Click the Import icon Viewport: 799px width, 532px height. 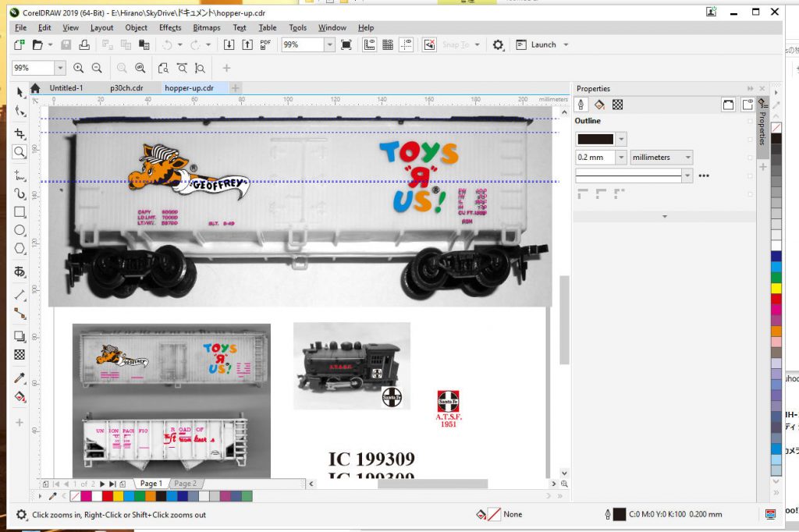point(229,44)
